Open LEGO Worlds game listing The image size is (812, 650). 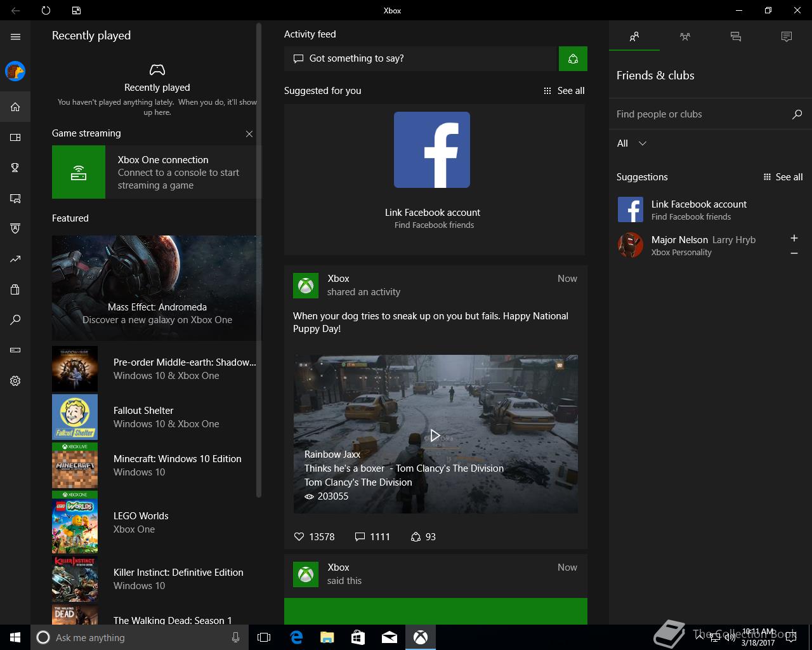tap(154, 522)
